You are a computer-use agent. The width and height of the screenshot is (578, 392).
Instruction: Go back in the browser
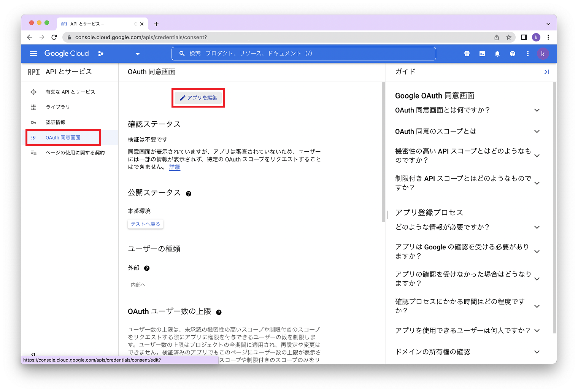coord(30,37)
